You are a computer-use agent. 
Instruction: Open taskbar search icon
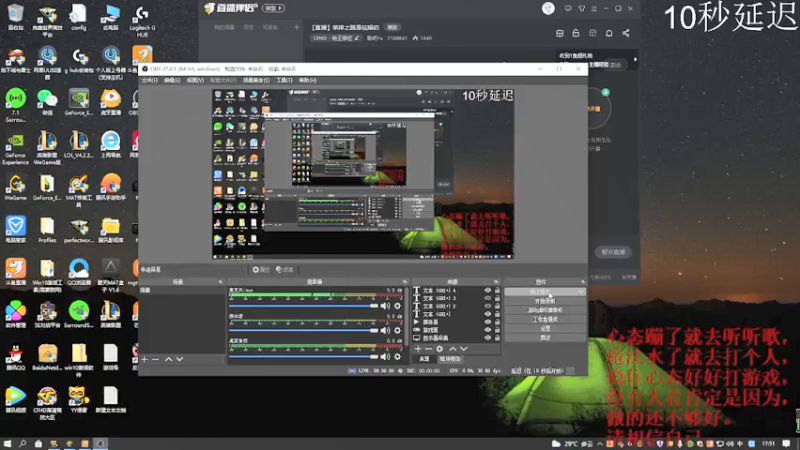click(22, 444)
